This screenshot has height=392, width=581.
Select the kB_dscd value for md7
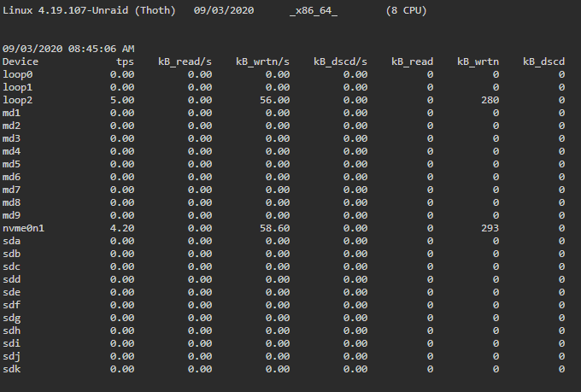click(561, 190)
